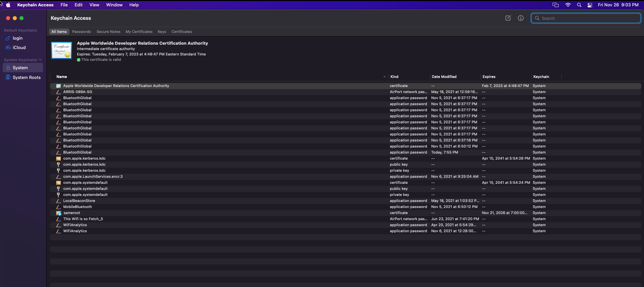
Task: Click password icon next to com.apple.LaunchServices.encr.3
Action: tap(58, 177)
